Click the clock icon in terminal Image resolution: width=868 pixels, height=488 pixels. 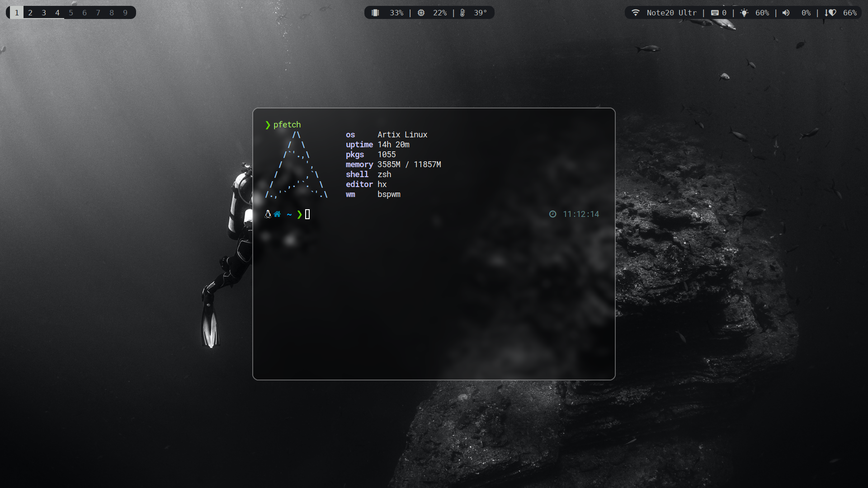pyautogui.click(x=552, y=214)
